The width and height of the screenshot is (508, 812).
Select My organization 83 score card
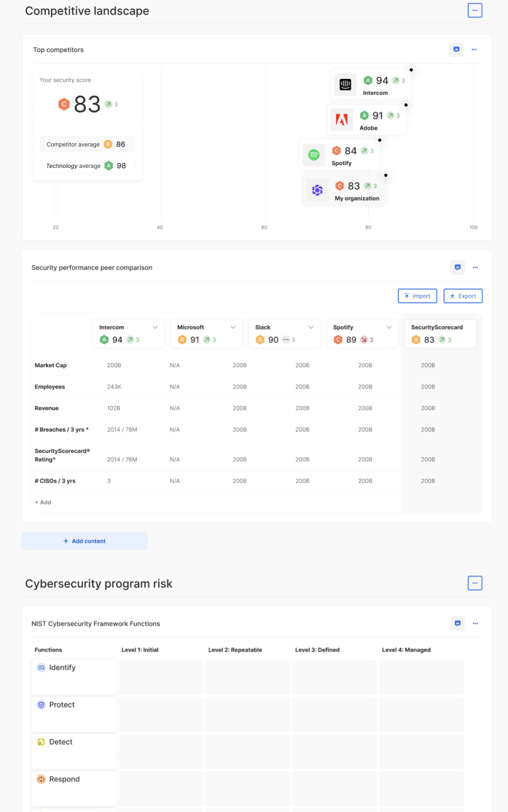pyautogui.click(x=345, y=190)
